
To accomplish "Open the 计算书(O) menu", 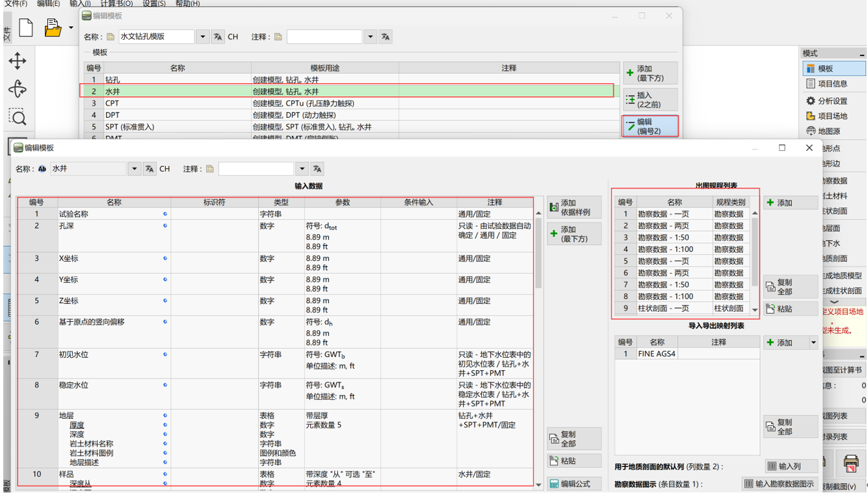I will (x=116, y=3).
